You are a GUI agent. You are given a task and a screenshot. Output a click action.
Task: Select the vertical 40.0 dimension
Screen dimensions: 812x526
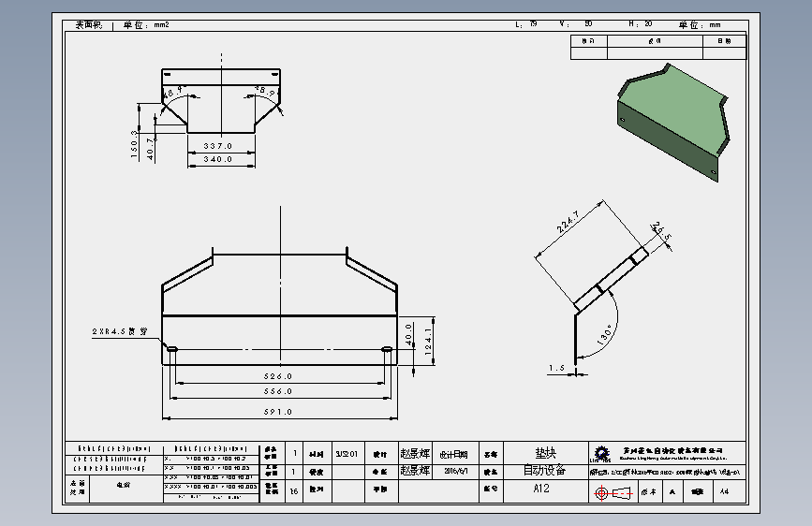408,334
